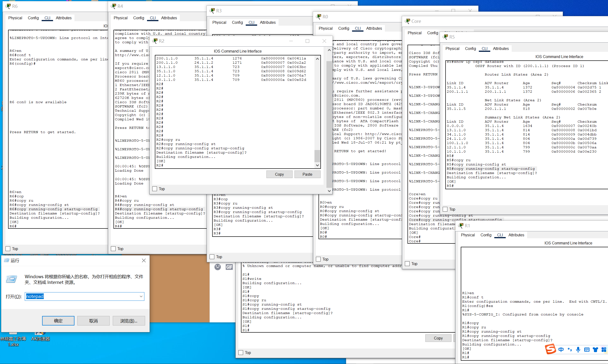
Task: Click the R2 window title icon
Action: (155, 41)
